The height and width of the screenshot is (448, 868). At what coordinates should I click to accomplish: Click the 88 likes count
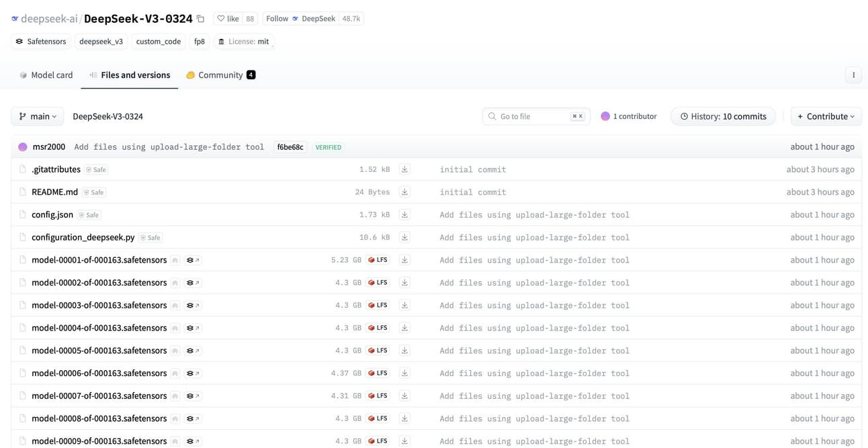coord(250,19)
